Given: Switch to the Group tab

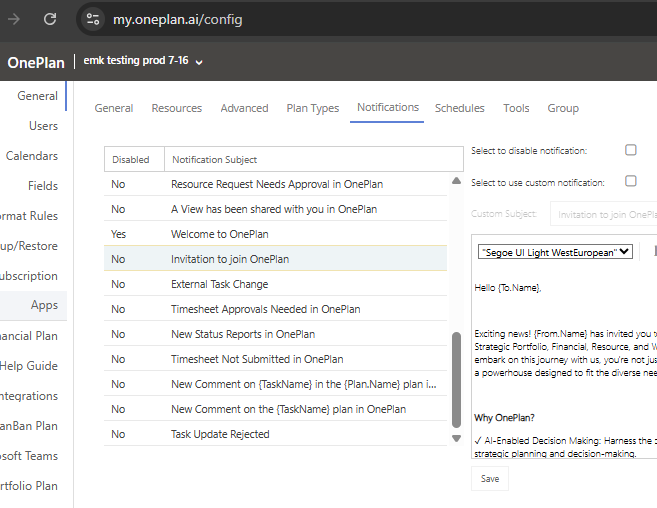Looking at the screenshot, I should click(x=563, y=108).
